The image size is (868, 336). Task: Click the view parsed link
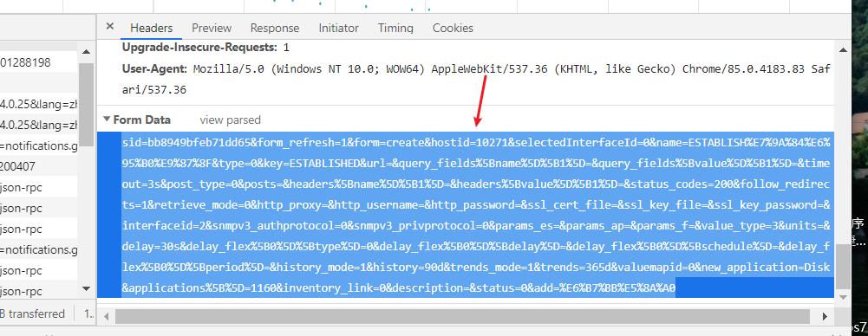tap(231, 120)
